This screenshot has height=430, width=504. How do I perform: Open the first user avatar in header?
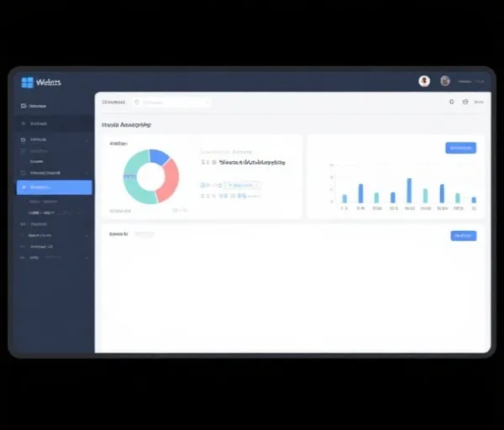click(424, 81)
